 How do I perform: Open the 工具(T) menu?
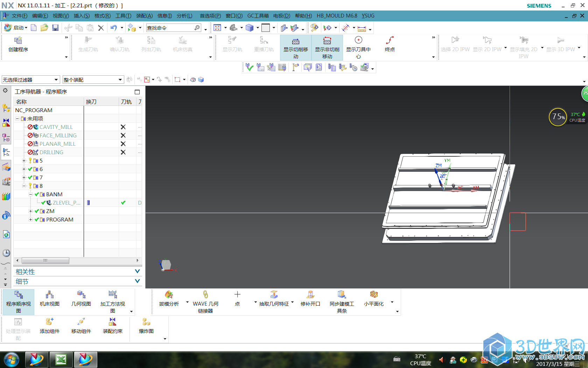tap(123, 16)
